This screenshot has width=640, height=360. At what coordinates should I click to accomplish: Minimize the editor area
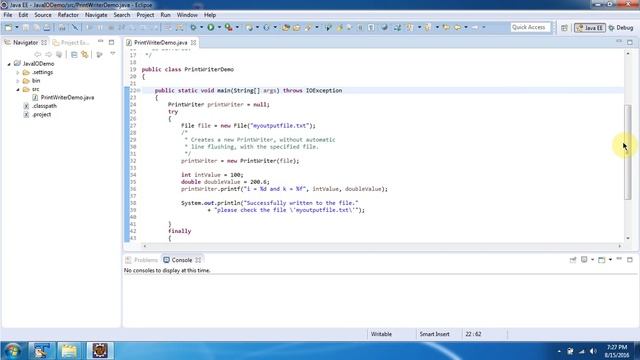coord(619,41)
